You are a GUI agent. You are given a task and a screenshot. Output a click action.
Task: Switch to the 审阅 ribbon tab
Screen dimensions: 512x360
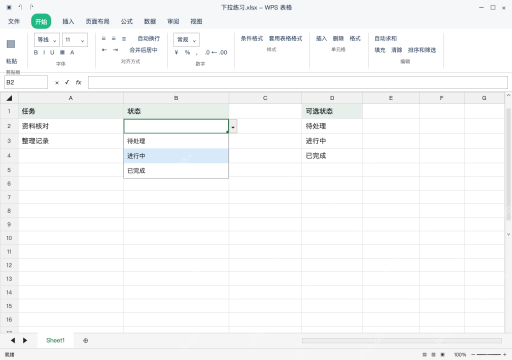pyautogui.click(x=173, y=21)
